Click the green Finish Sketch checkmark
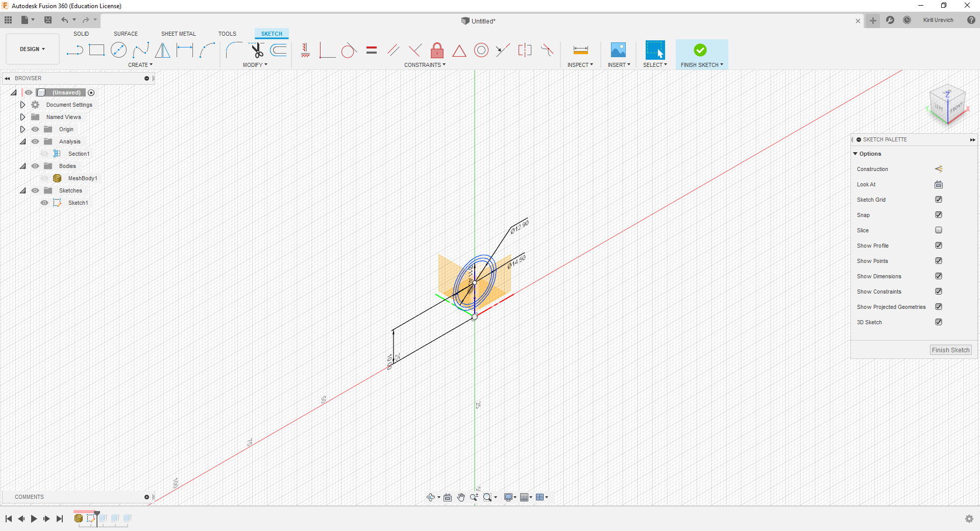This screenshot has height=531, width=980. [700, 50]
